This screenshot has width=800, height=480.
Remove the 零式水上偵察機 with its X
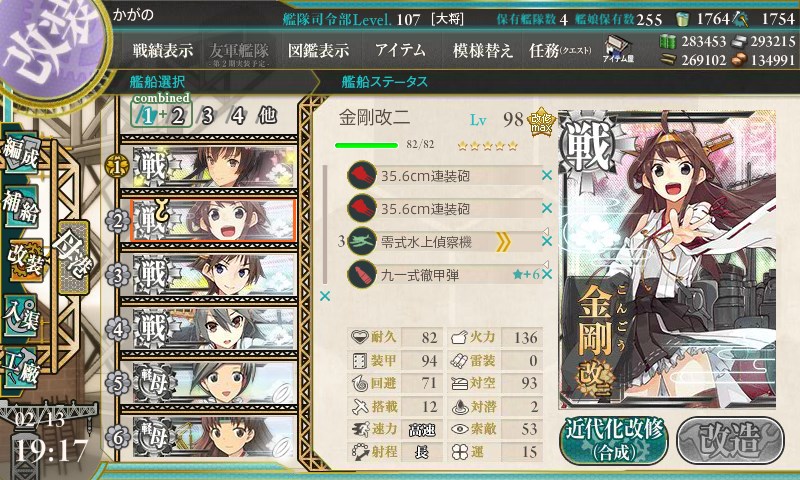[x=547, y=241]
